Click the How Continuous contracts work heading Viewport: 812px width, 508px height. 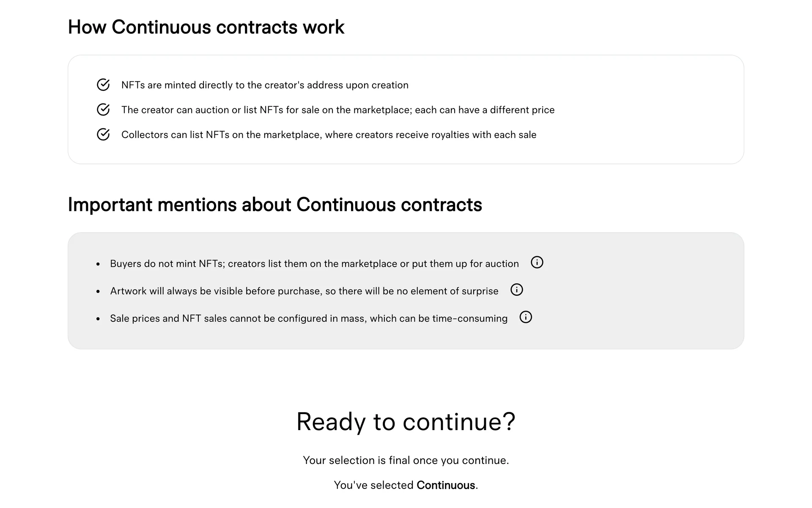coord(206,27)
